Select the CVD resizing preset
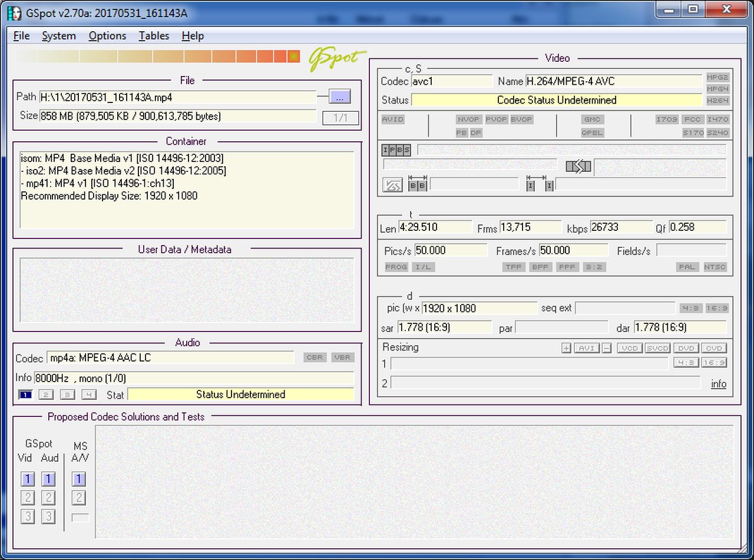This screenshot has height=560, width=754. [715, 348]
